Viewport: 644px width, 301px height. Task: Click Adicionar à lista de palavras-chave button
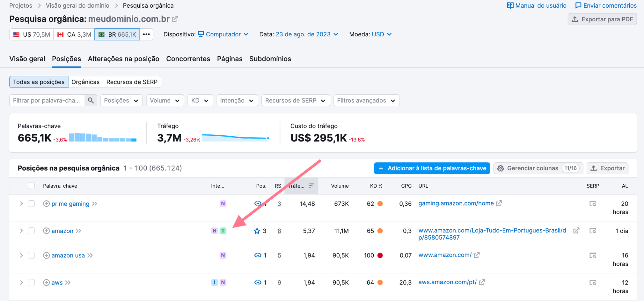[432, 168]
